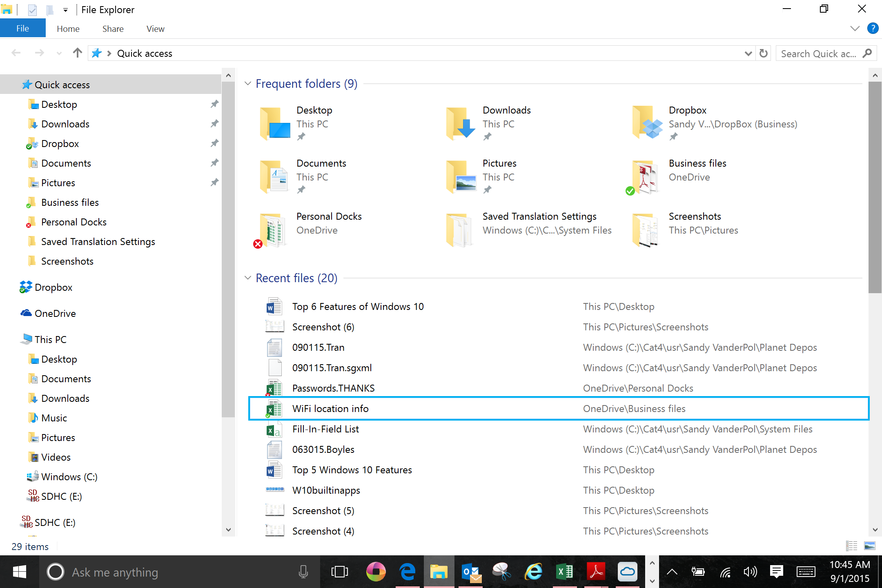Open Saved Translation Settings folder icon
The width and height of the screenshot is (882, 588).
click(x=460, y=230)
